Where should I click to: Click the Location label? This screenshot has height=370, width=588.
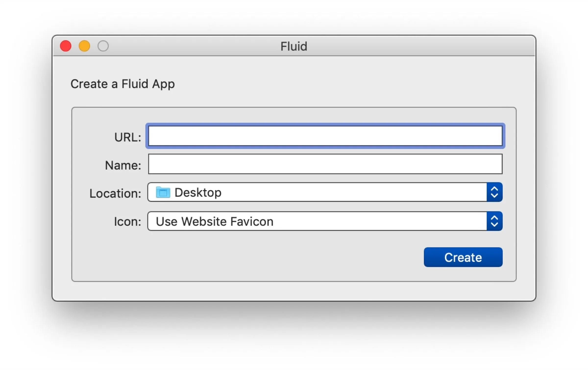(x=115, y=193)
